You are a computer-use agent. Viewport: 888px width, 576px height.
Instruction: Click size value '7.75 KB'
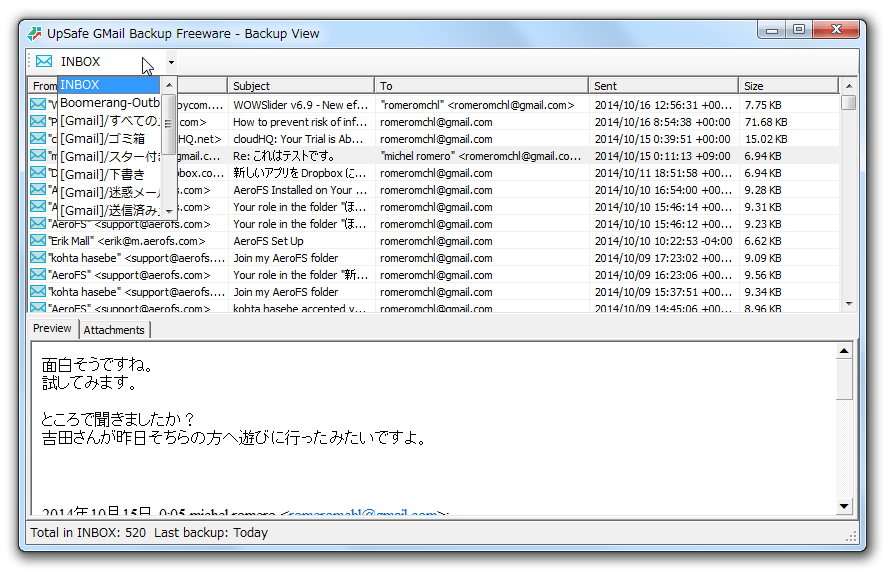(x=763, y=105)
